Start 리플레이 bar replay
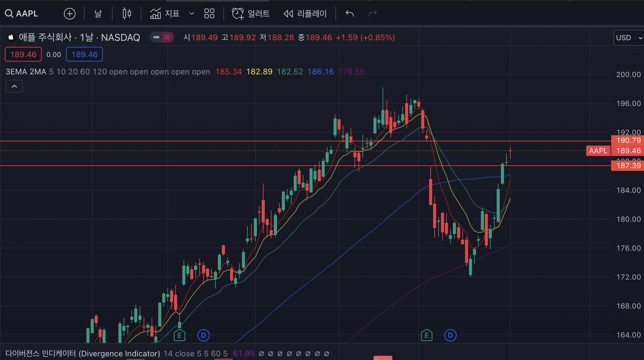The width and height of the screenshot is (644, 360). (x=305, y=13)
